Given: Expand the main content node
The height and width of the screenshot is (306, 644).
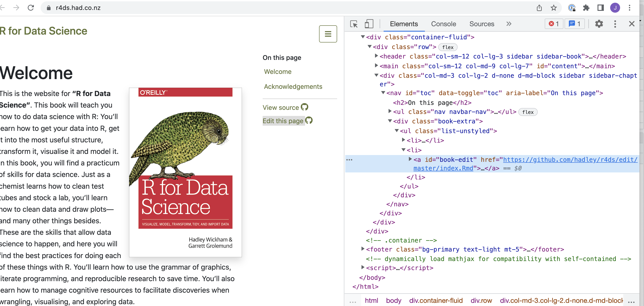Looking at the screenshot, I should pyautogui.click(x=376, y=66).
